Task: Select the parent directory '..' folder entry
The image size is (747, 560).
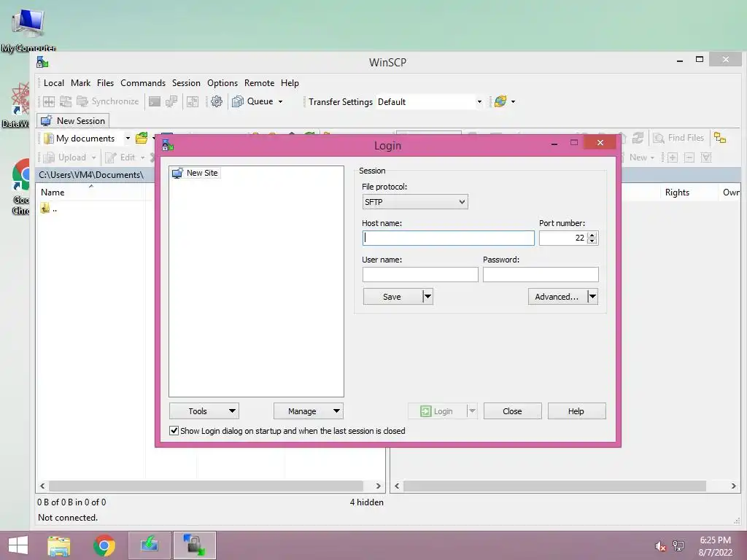Action: (49, 209)
